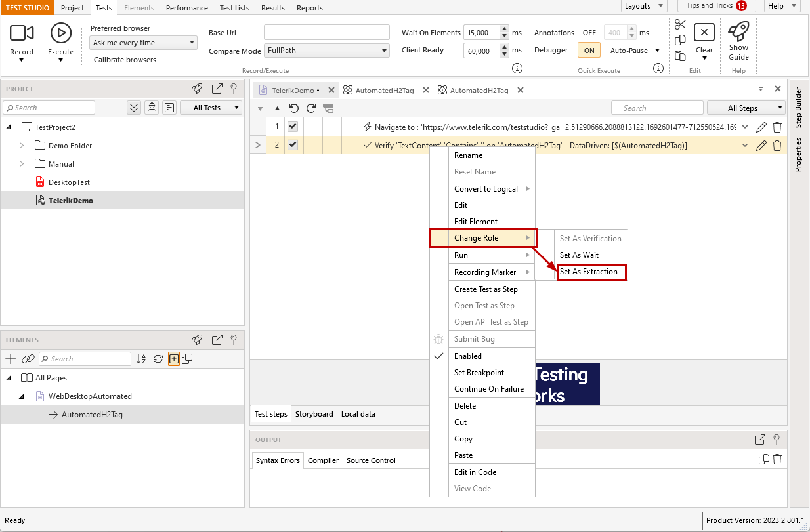Image resolution: width=810 pixels, height=532 pixels.
Task: Expand step 1 details chevron
Action: 745,127
